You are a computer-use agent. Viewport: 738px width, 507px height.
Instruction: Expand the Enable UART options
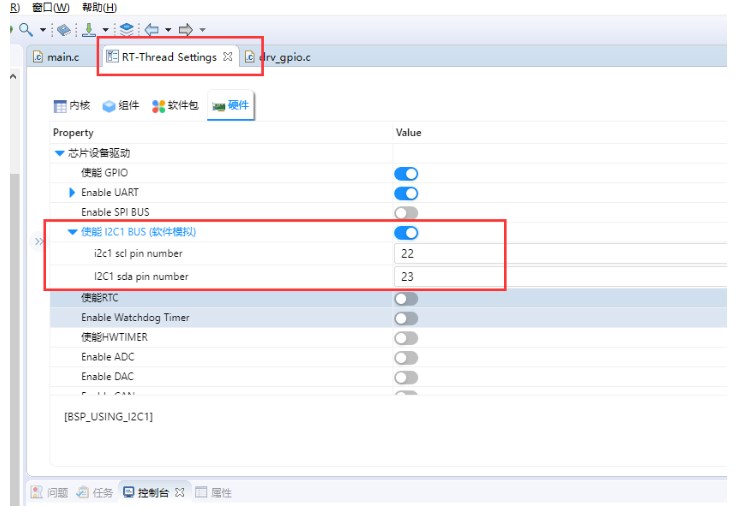(x=72, y=192)
